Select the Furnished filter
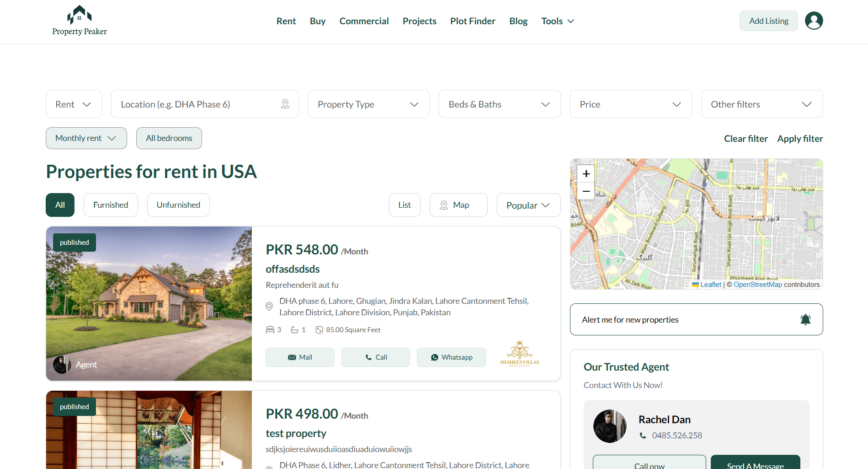This screenshot has height=469, width=868. (x=111, y=205)
